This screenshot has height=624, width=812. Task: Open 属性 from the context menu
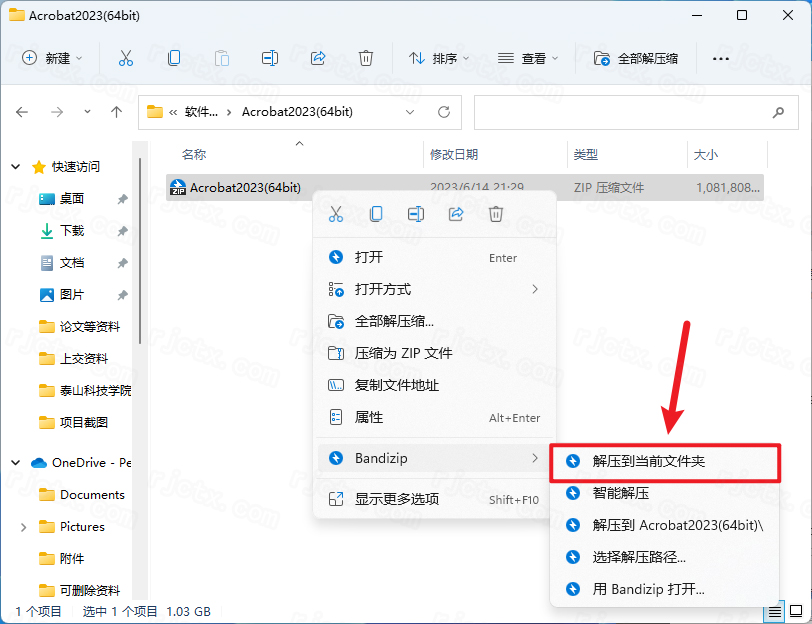tap(434, 417)
